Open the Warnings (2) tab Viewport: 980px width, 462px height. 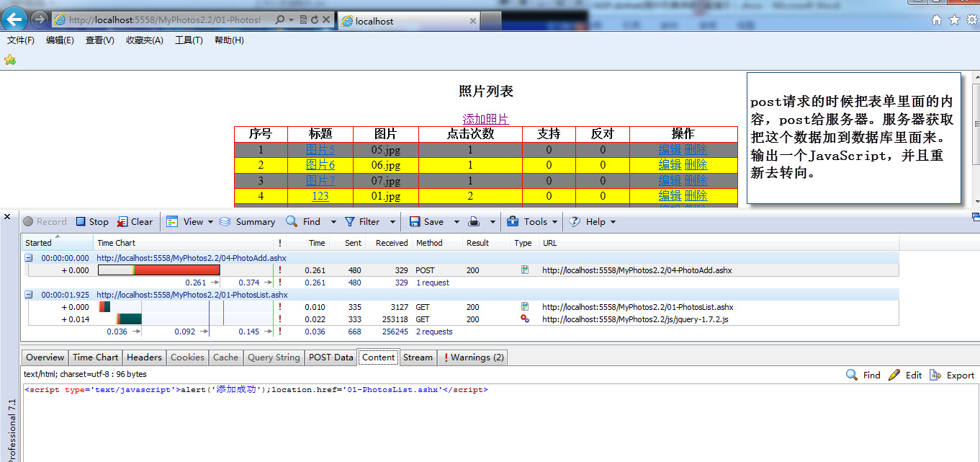(474, 357)
